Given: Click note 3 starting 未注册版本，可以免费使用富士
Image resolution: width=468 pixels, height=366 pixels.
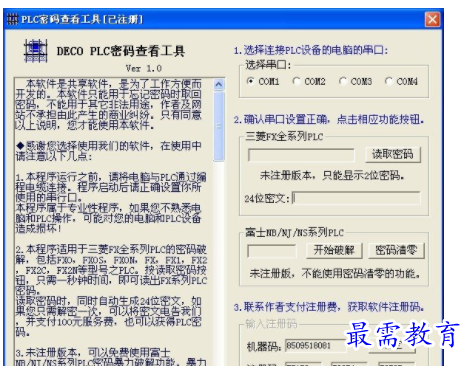Looking at the screenshot, I should (x=111, y=358).
